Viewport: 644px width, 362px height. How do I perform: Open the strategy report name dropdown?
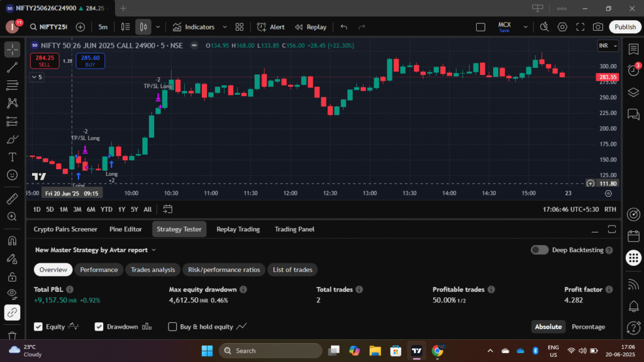click(96, 250)
